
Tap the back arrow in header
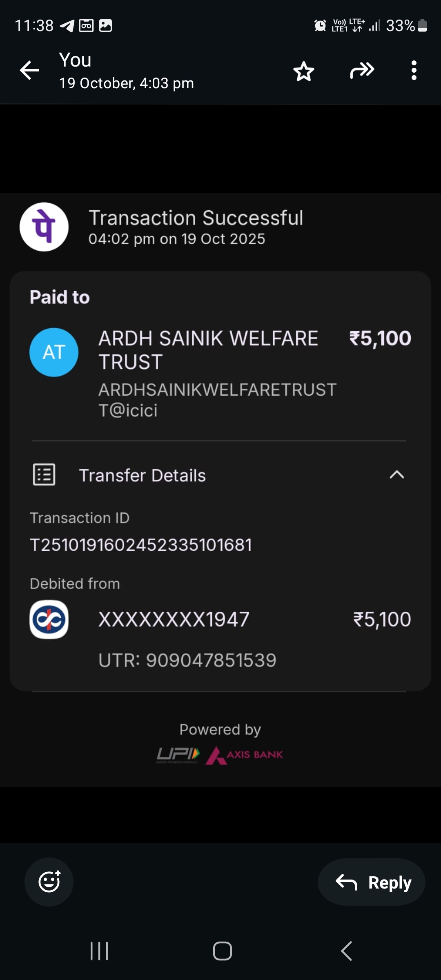(30, 71)
